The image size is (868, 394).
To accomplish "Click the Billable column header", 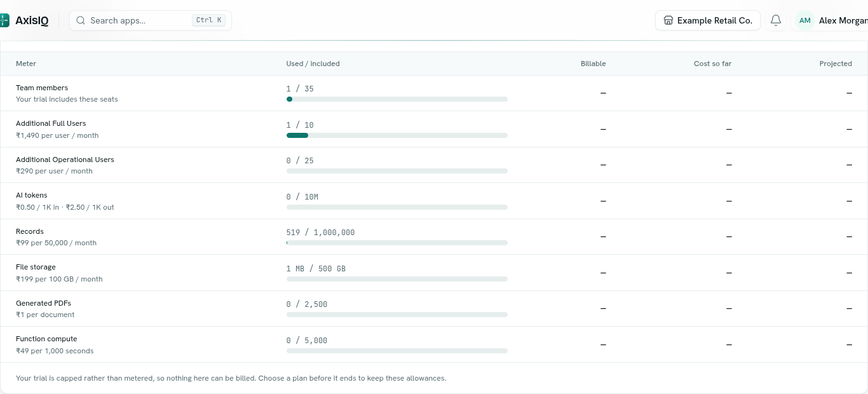I will (593, 64).
